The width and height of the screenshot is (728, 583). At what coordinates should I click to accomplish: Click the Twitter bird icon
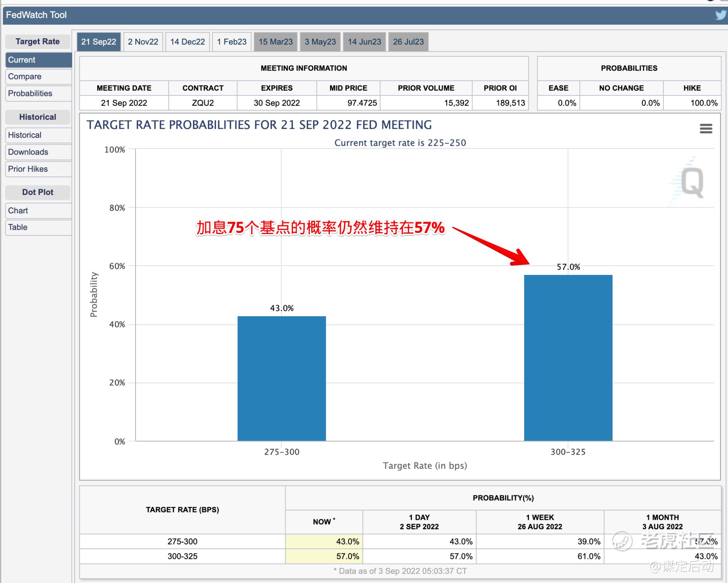click(x=720, y=15)
